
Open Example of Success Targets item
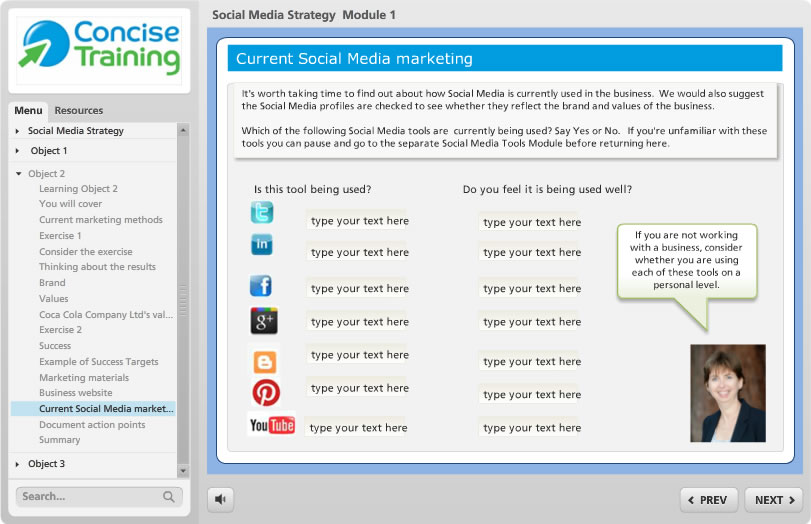coord(98,362)
